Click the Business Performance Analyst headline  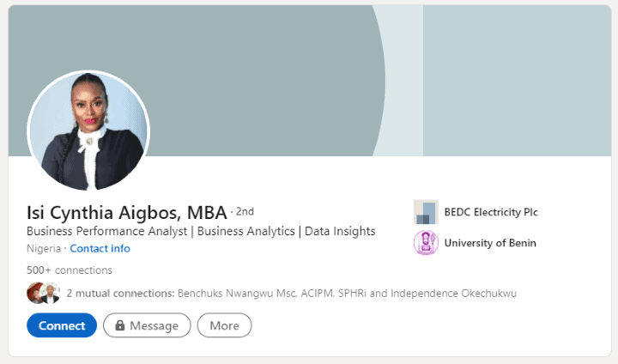[x=201, y=231]
